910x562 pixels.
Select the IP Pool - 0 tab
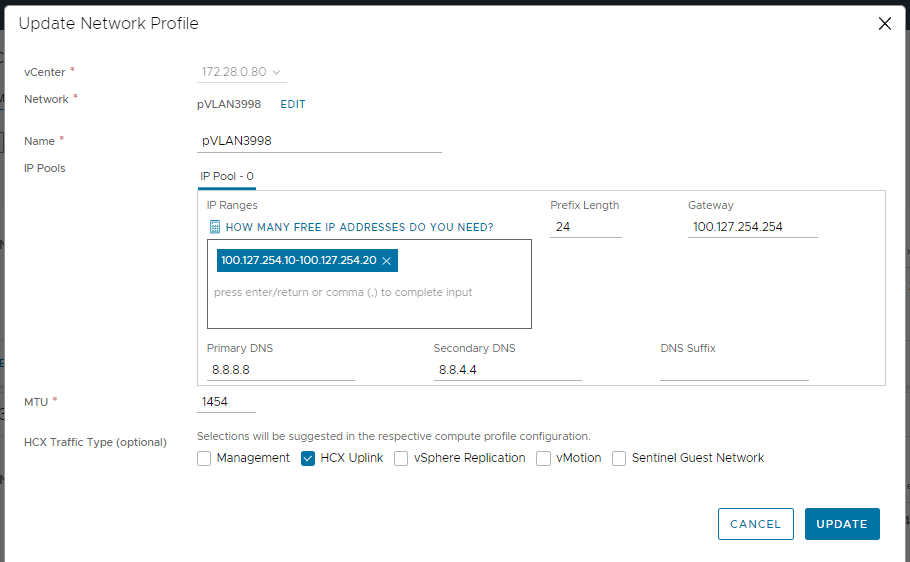tap(227, 176)
